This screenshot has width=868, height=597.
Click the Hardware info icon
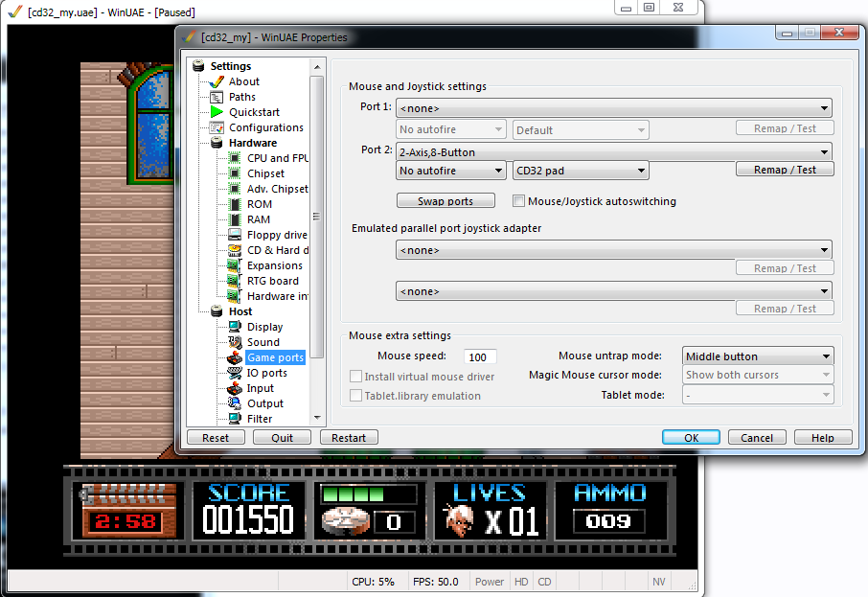(235, 296)
